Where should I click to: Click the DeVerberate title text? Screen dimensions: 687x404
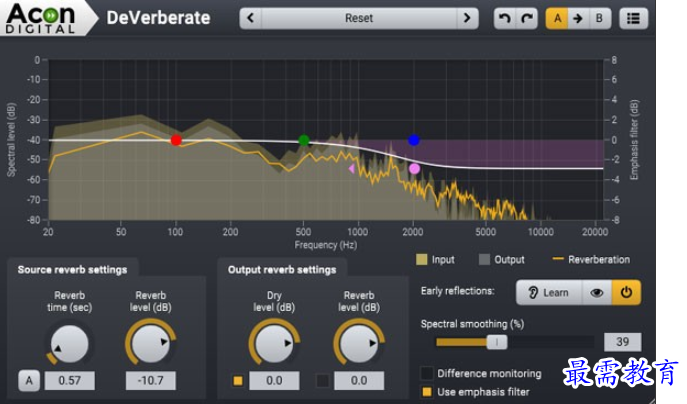159,18
